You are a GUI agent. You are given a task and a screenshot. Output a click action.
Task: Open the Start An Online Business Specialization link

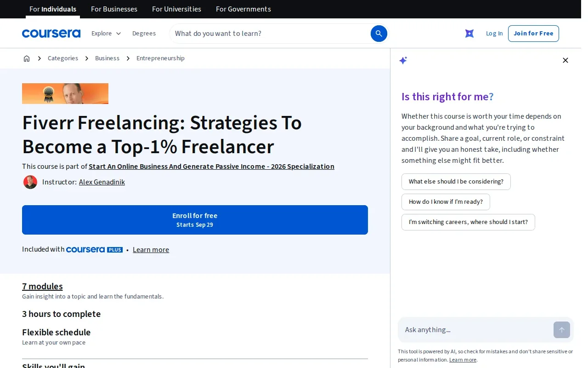pos(211,167)
